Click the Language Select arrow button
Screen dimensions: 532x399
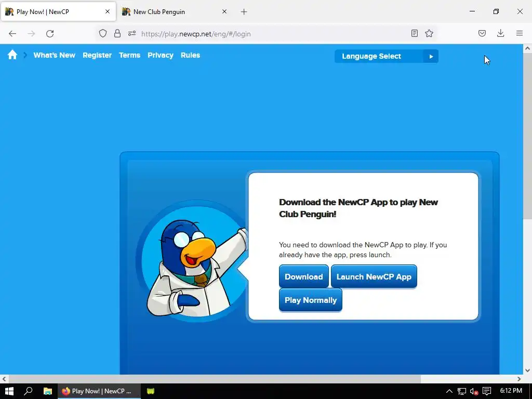click(431, 56)
